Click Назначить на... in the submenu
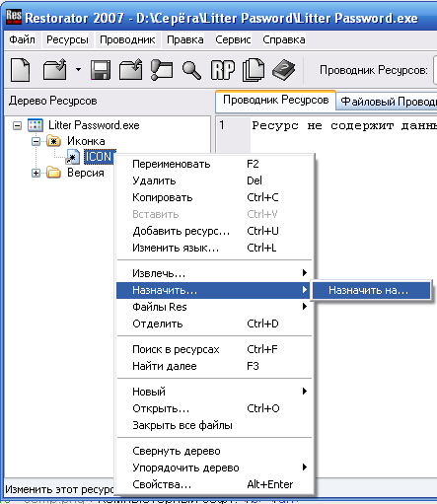This screenshot has width=437, height=504. (371, 290)
